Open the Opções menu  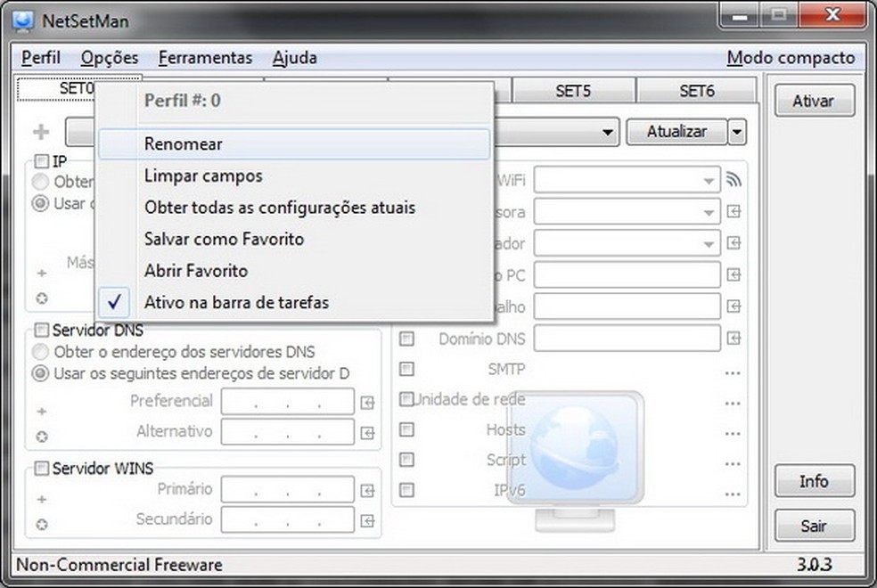click(x=110, y=58)
